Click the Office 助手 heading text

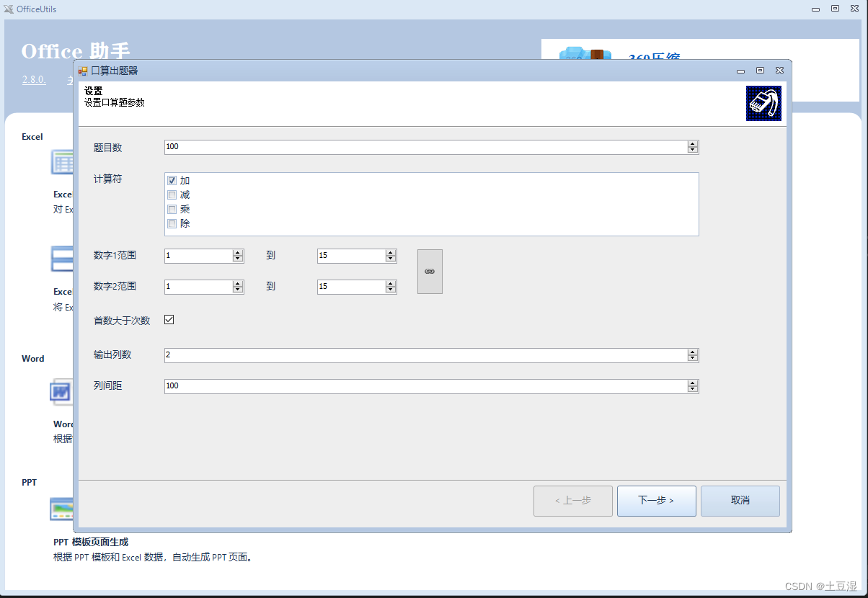click(x=76, y=51)
